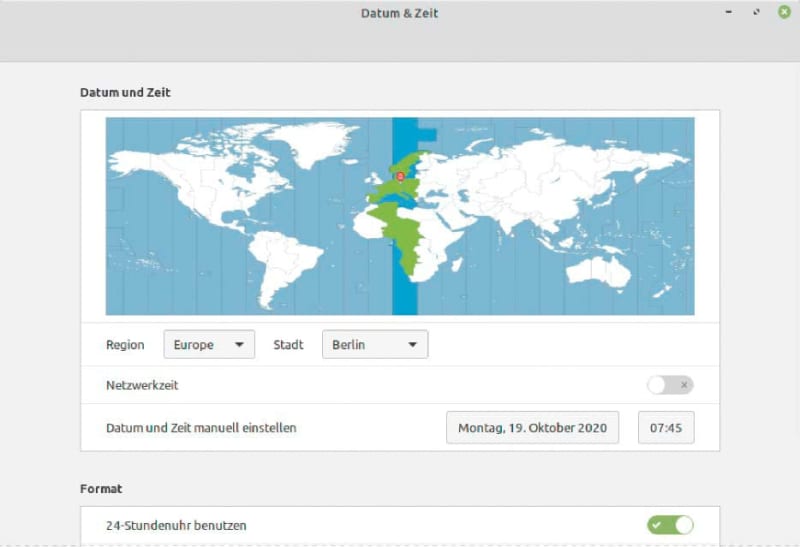Screen dimensions: 800x547
Task: Open date picker Montag, 19. Oktober 2020
Action: click(x=532, y=428)
